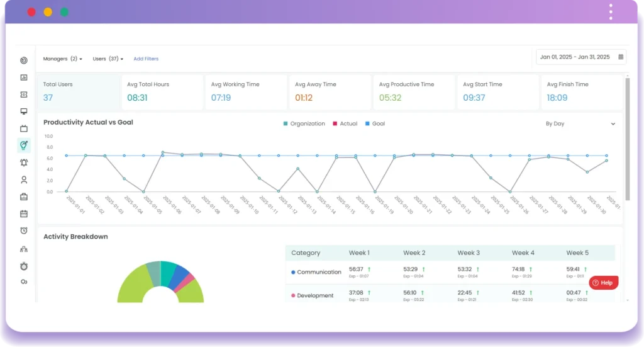
Task: Click the calendar icon in date range
Action: tap(621, 57)
